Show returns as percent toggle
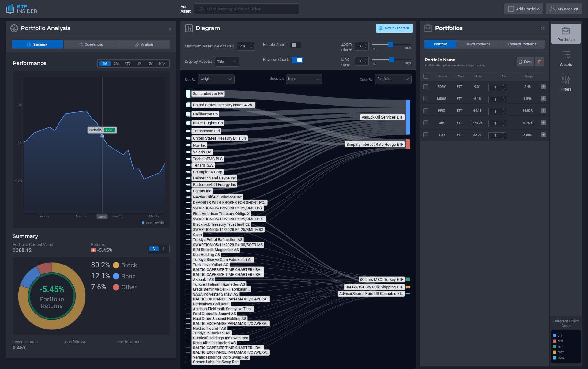This screenshot has height=369, width=588. click(154, 249)
